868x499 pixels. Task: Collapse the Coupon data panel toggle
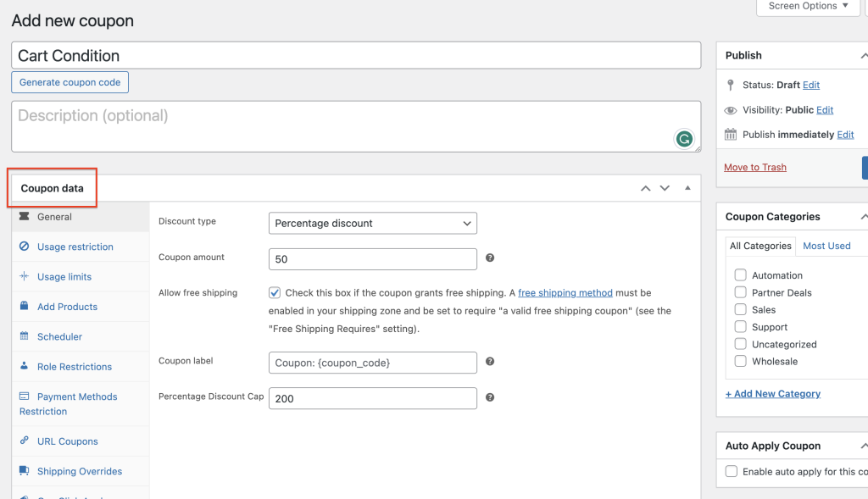[687, 188]
